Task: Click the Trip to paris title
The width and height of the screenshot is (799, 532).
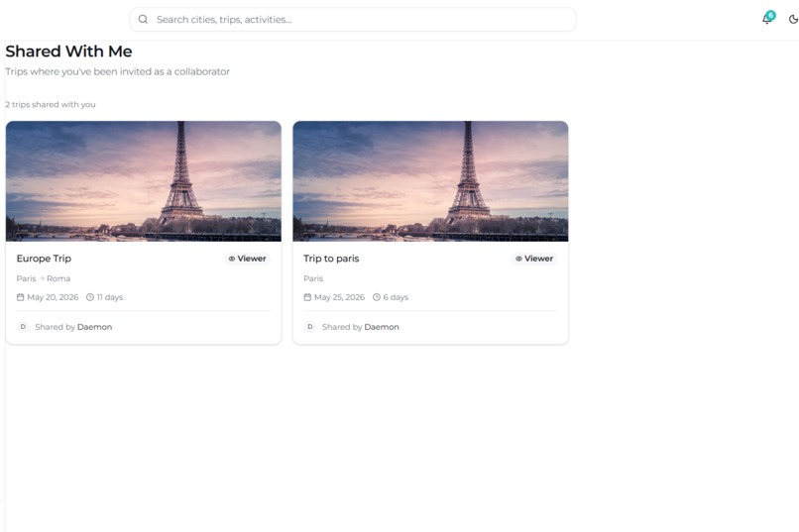Action: 331,259
